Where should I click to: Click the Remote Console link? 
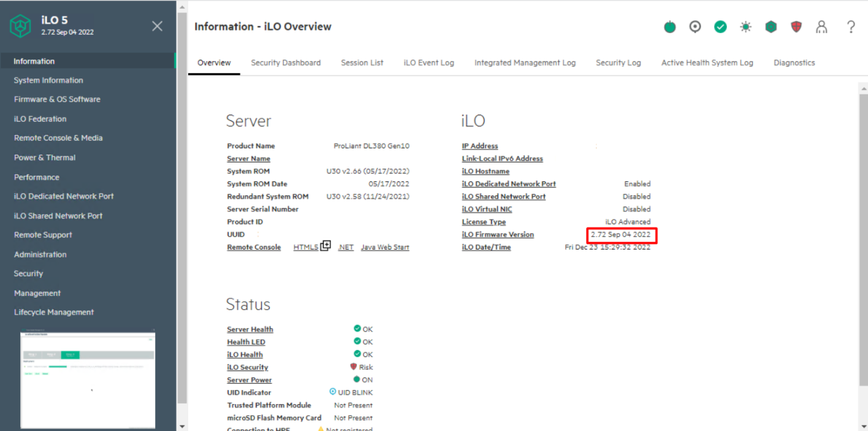(254, 247)
